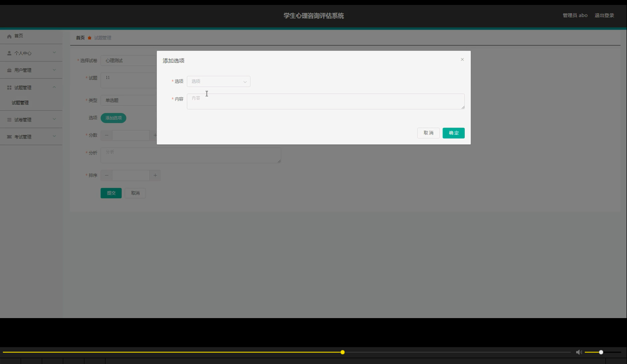Click the breadcrumb separator icon beside 首页
Screen dimensions: 627x364
tap(89, 38)
